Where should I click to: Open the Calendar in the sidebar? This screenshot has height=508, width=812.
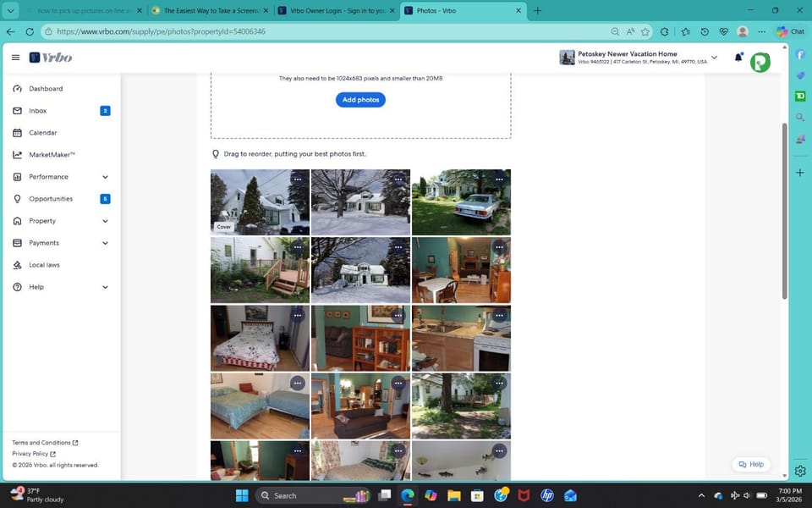coord(42,133)
